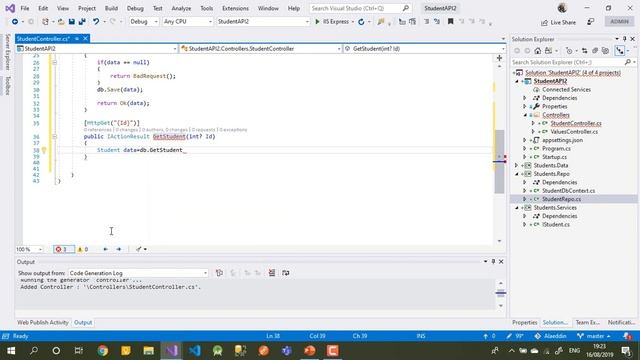Viewport: 640px width, 360px height.
Task: Select the Output tab
Action: click(x=83, y=322)
